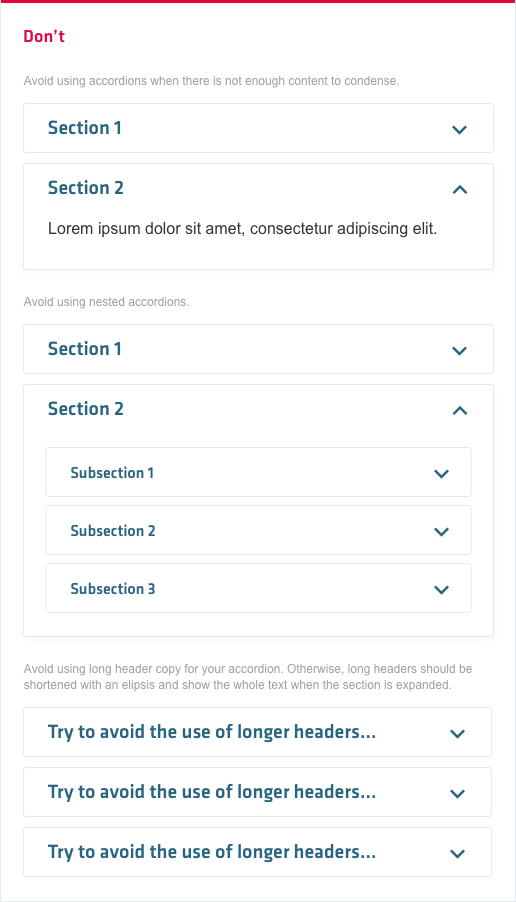Click the Subsection 1 header label

pos(112,473)
